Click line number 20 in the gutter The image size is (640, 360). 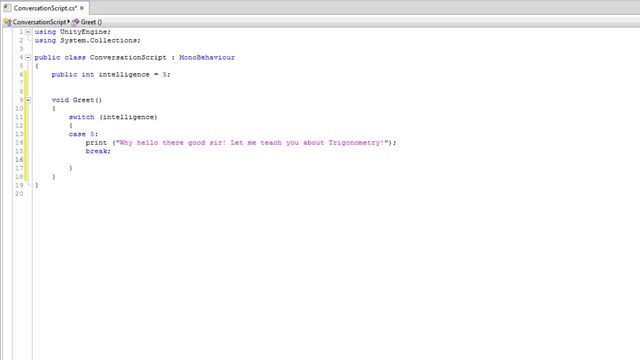point(19,194)
